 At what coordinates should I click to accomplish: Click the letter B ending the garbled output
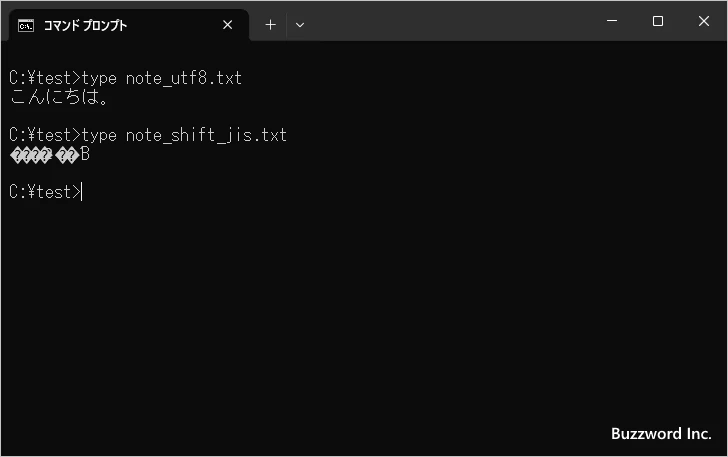coord(85,154)
